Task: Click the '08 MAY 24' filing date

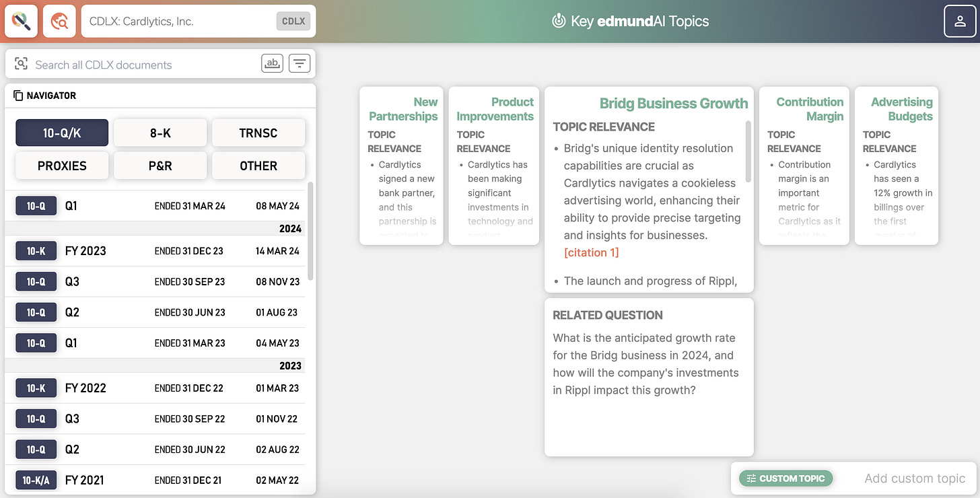Action: coord(277,206)
